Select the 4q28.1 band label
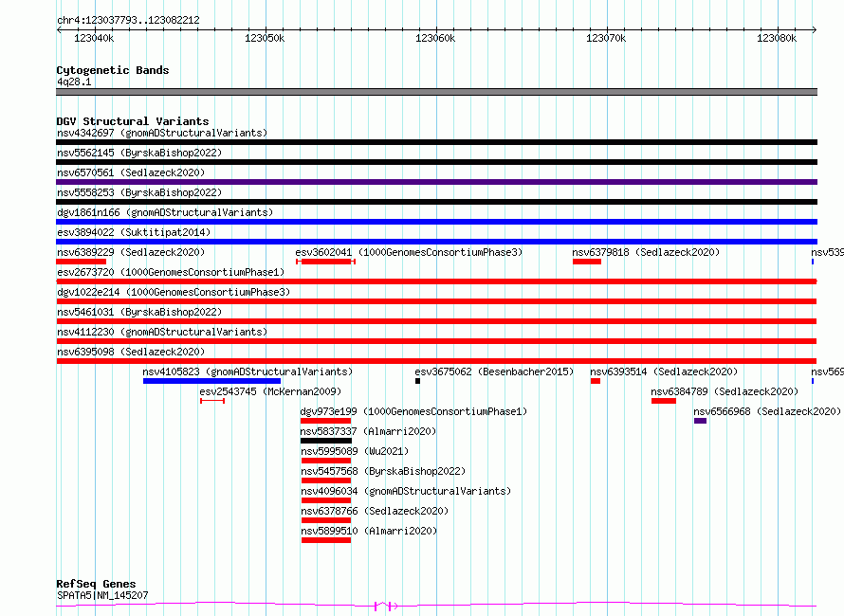 (74, 82)
